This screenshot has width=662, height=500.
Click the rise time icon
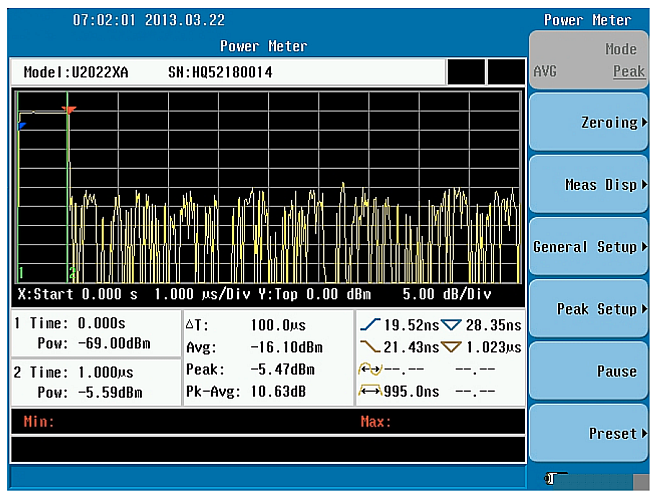coord(370,325)
